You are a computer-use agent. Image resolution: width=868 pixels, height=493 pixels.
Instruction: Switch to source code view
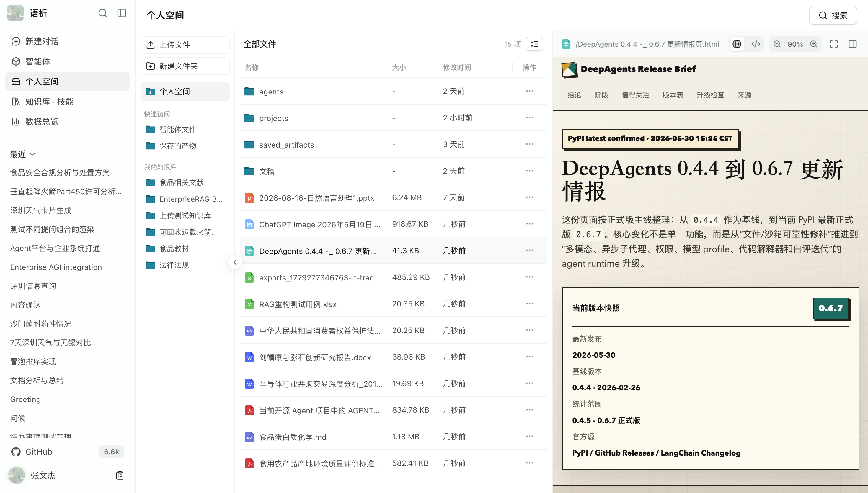tap(756, 44)
